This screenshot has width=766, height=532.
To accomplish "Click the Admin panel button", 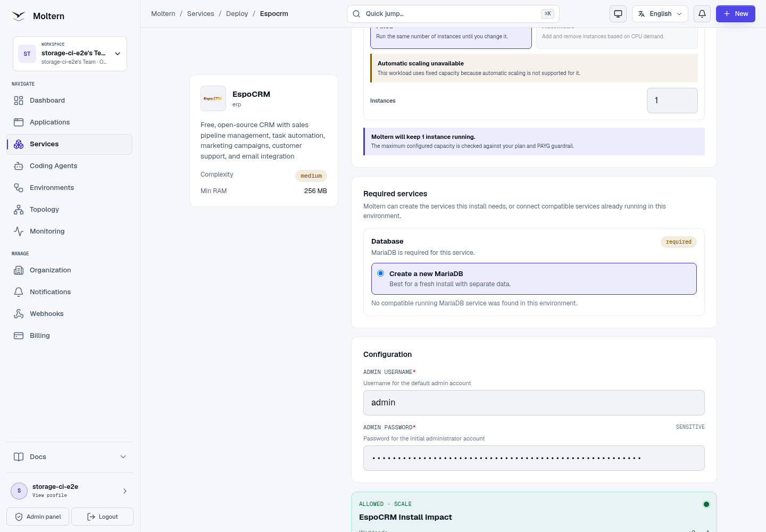I will pos(38,517).
